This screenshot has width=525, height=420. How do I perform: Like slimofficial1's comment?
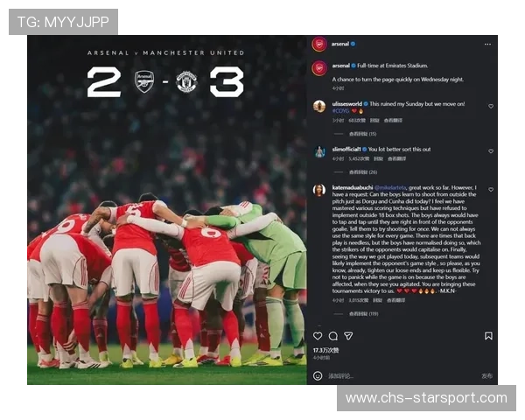point(491,151)
